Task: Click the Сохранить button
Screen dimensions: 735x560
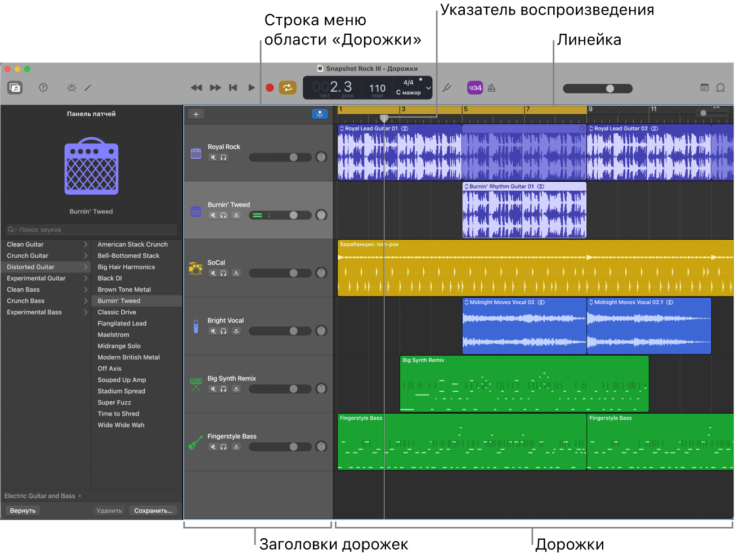Action: [x=153, y=510]
